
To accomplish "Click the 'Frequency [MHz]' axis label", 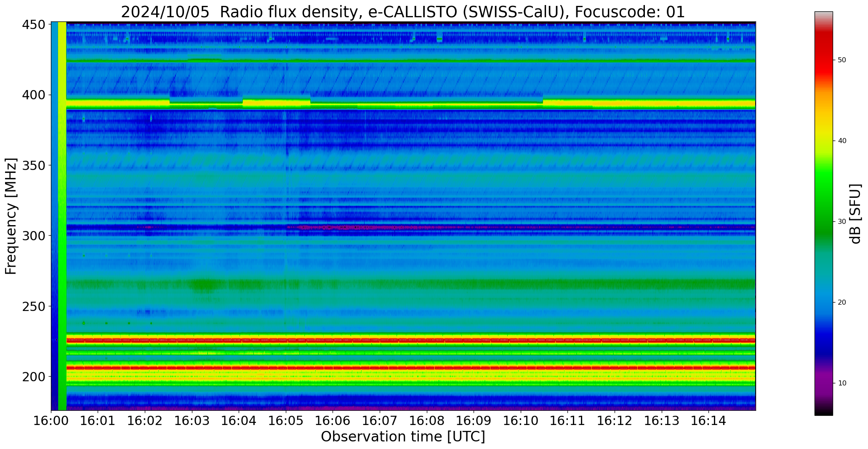I will pos(11,216).
